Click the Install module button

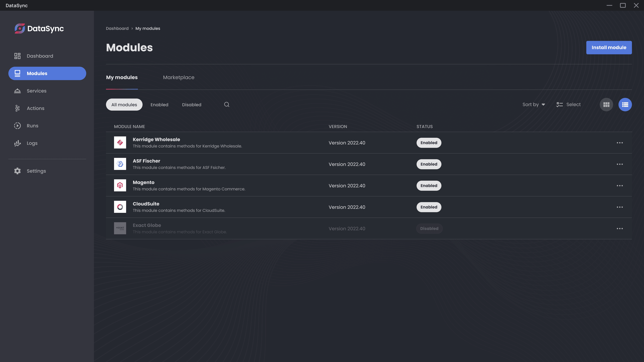(609, 47)
